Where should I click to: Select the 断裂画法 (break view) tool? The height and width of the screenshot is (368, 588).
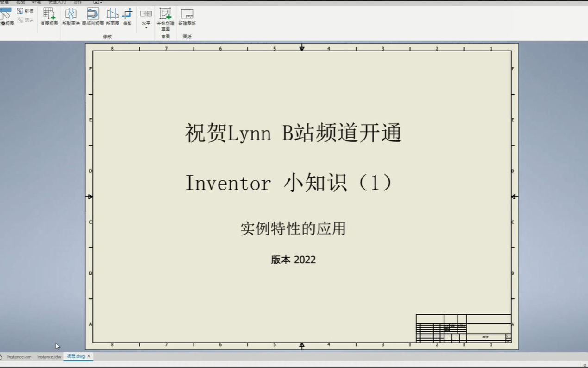(x=71, y=14)
